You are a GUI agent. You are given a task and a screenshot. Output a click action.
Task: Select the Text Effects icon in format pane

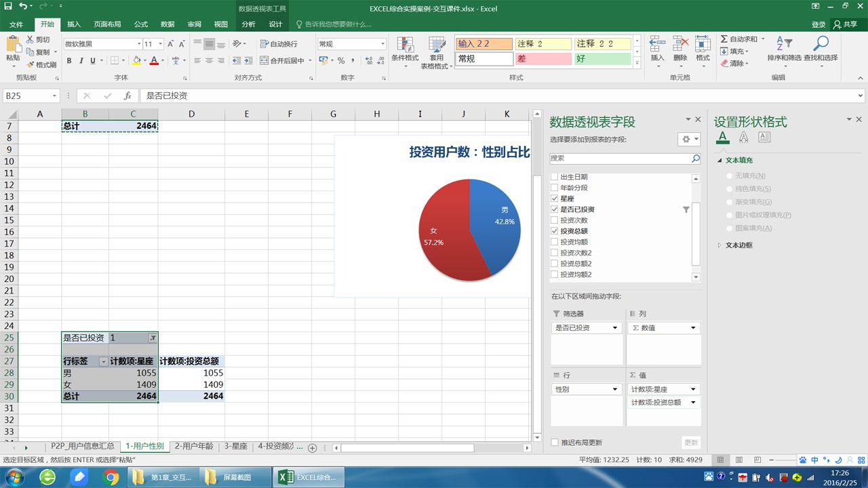[743, 137]
